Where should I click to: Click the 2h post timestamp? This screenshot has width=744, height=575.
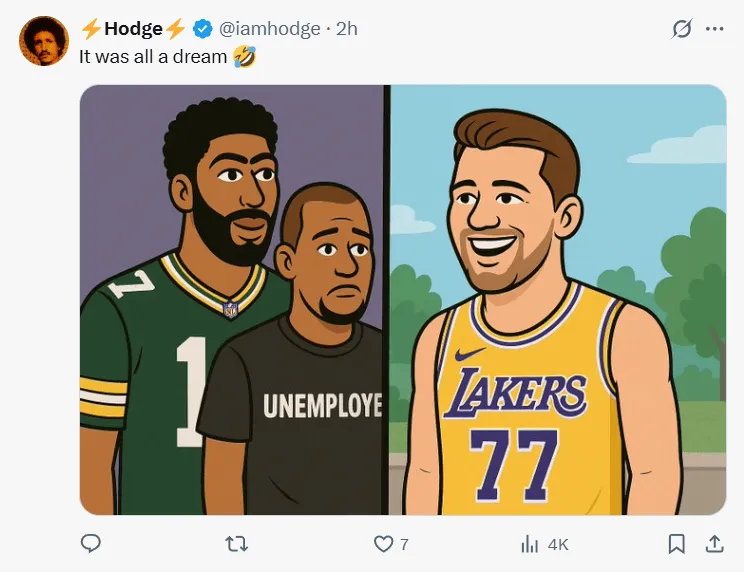click(346, 29)
